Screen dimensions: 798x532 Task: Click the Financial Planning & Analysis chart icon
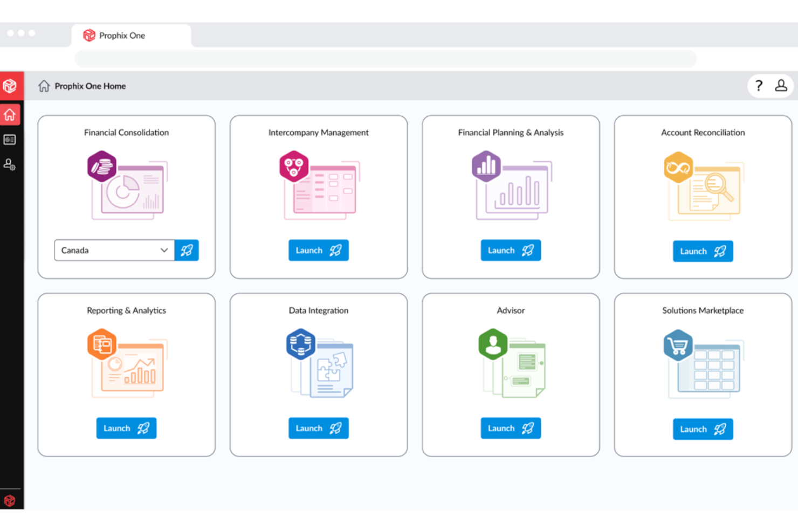486,166
